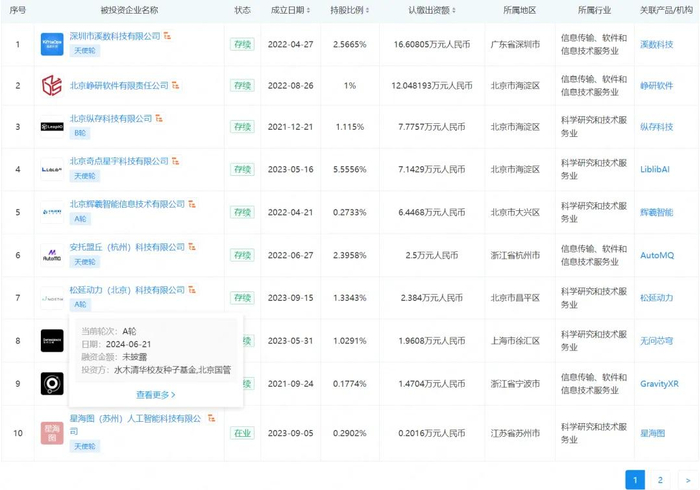Open related product LiblibAI
This screenshot has width=700, height=490.
(x=655, y=170)
